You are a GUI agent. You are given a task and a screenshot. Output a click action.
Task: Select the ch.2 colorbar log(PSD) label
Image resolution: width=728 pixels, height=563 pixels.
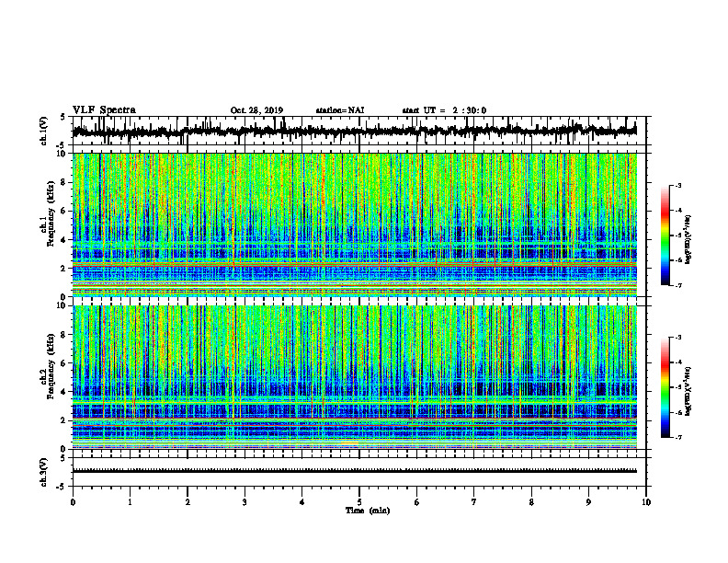pos(688,391)
